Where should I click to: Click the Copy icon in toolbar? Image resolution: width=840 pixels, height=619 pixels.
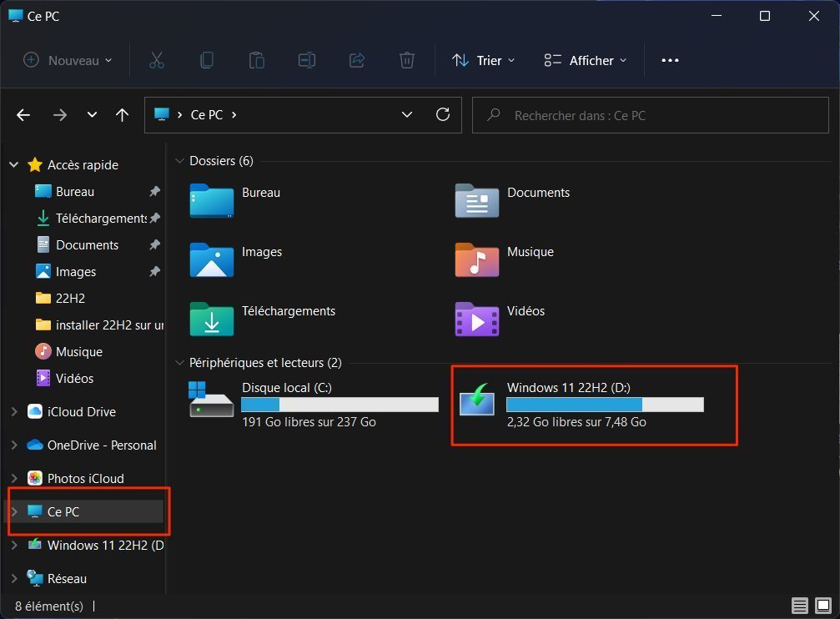(x=207, y=60)
